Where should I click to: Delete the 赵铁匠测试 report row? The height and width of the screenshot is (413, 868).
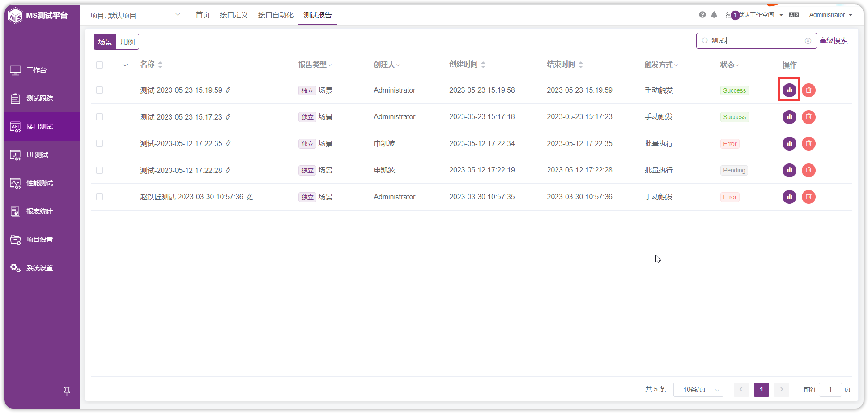(x=808, y=197)
